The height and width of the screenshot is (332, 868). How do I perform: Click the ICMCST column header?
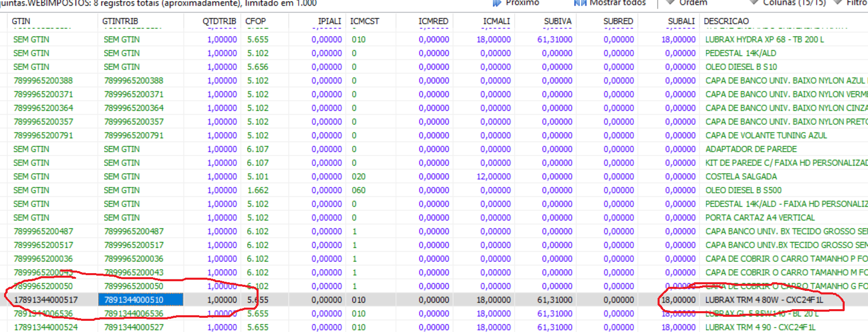coord(365,21)
